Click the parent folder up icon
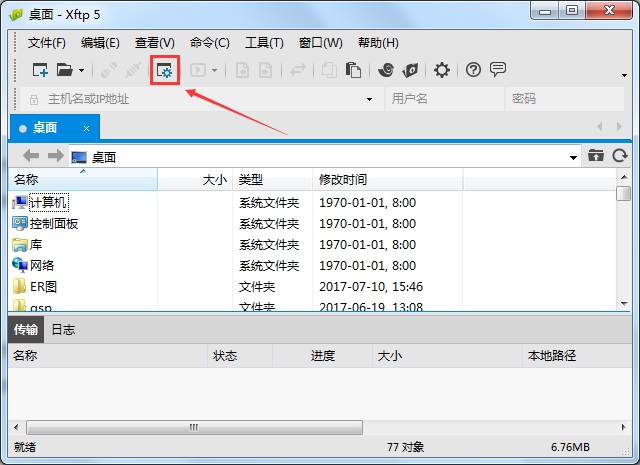 596,156
